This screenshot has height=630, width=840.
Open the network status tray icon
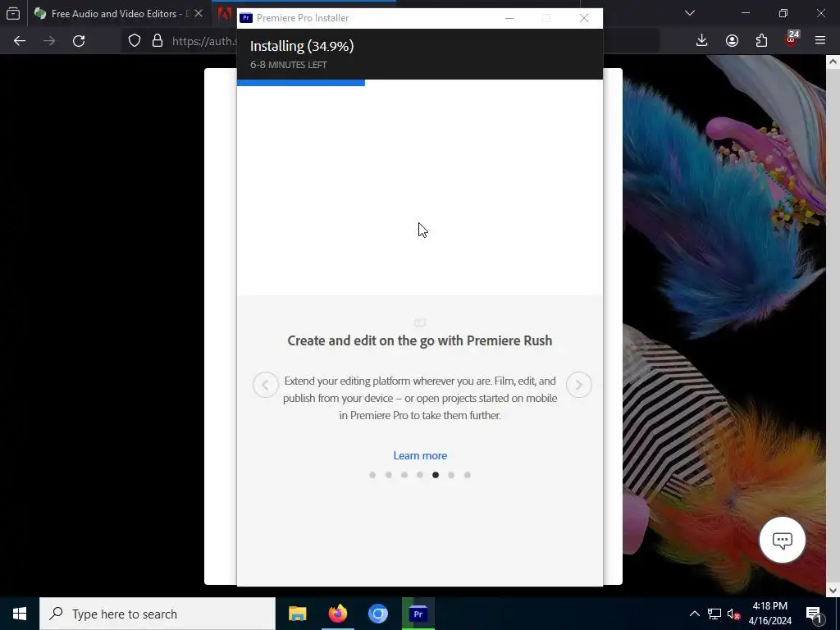714,614
